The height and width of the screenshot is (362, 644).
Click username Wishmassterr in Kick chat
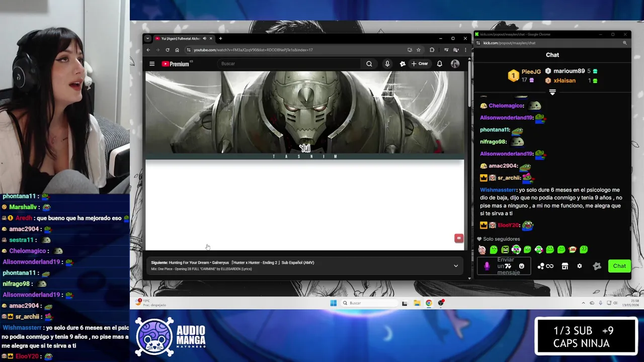pos(498,190)
